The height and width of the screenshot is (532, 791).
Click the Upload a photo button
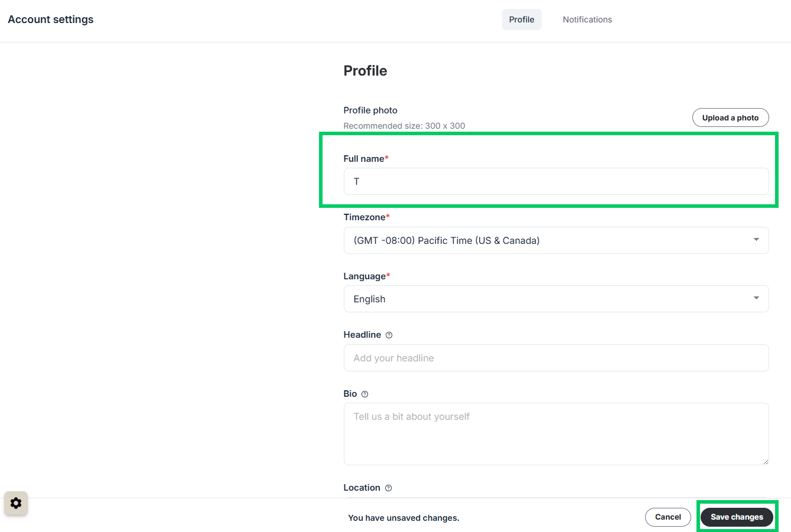[x=730, y=118]
